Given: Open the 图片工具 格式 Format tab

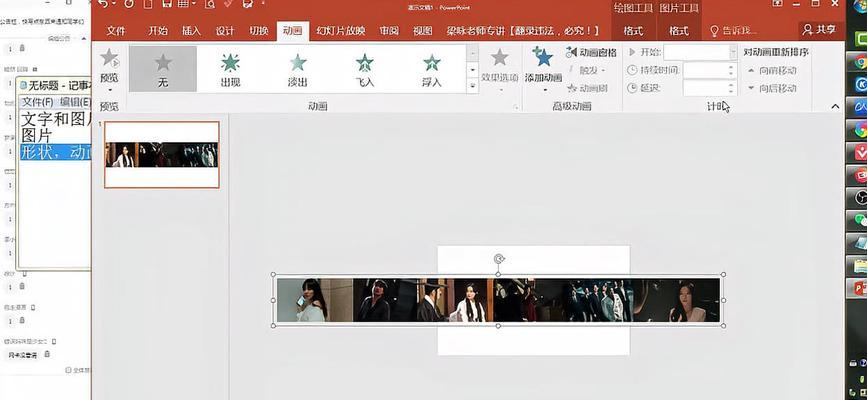Looking at the screenshot, I should coord(679,31).
